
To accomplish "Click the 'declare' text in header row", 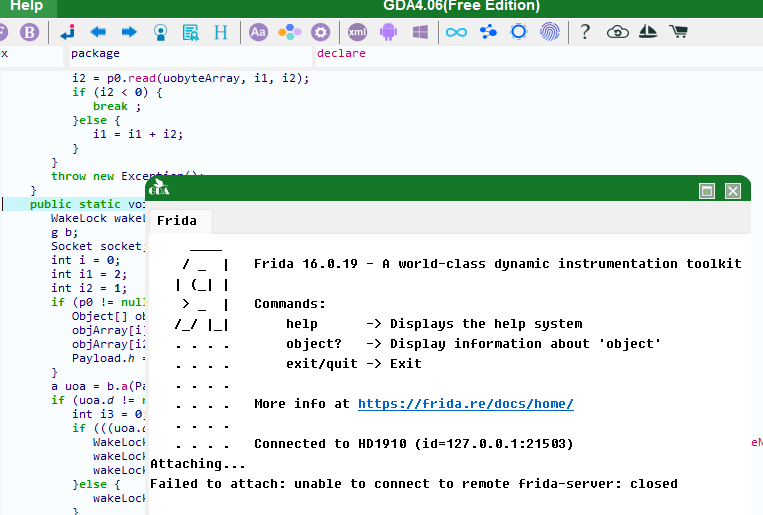I will coord(341,54).
